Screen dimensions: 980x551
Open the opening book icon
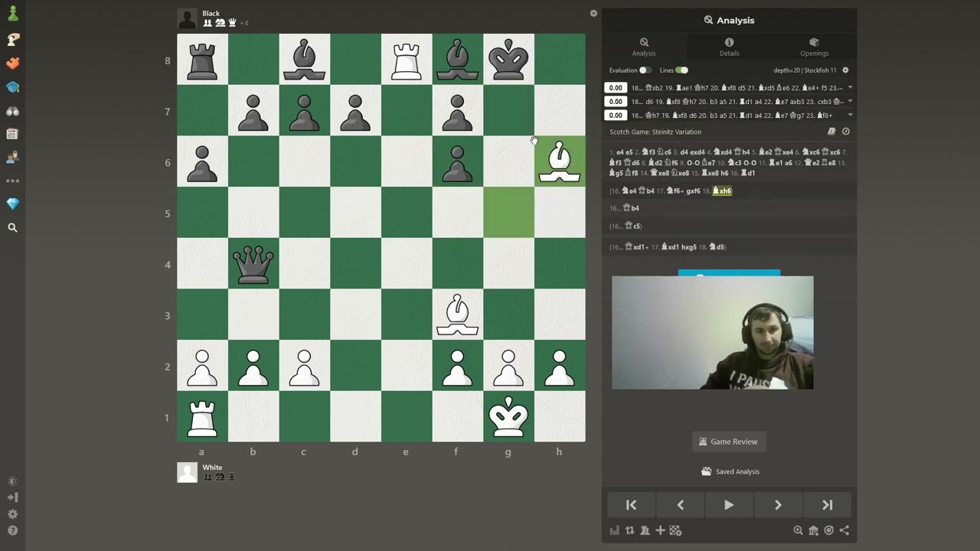(831, 132)
